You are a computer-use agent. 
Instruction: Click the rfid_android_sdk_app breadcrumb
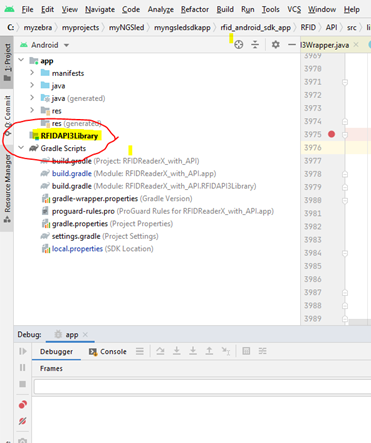(x=256, y=27)
